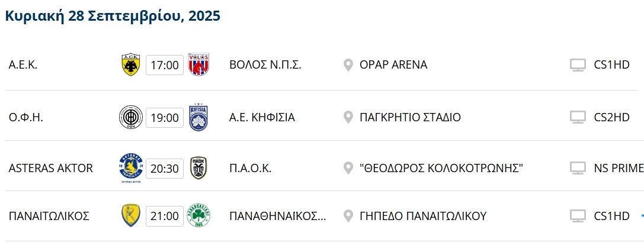644x252 pixels.
Task: Click the Kifisia team crest
Action: click(x=199, y=117)
